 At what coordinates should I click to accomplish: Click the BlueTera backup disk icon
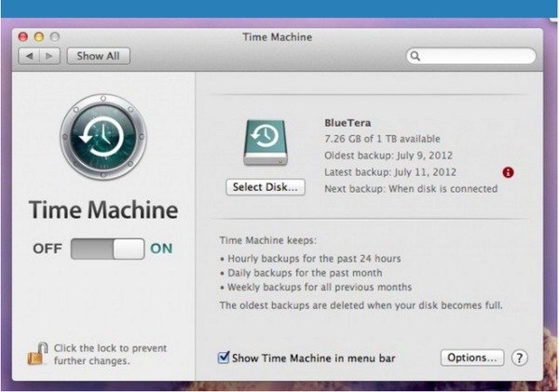(266, 142)
